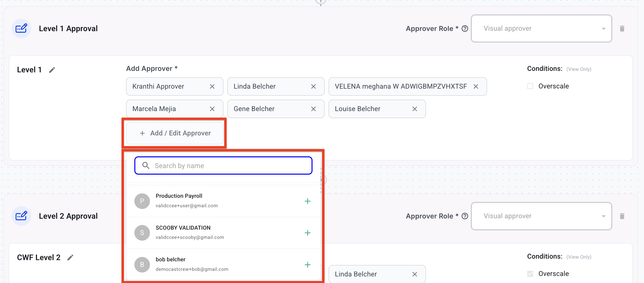The height and width of the screenshot is (283, 644).
Task: Click the bob belcher avatar
Action: click(x=142, y=264)
